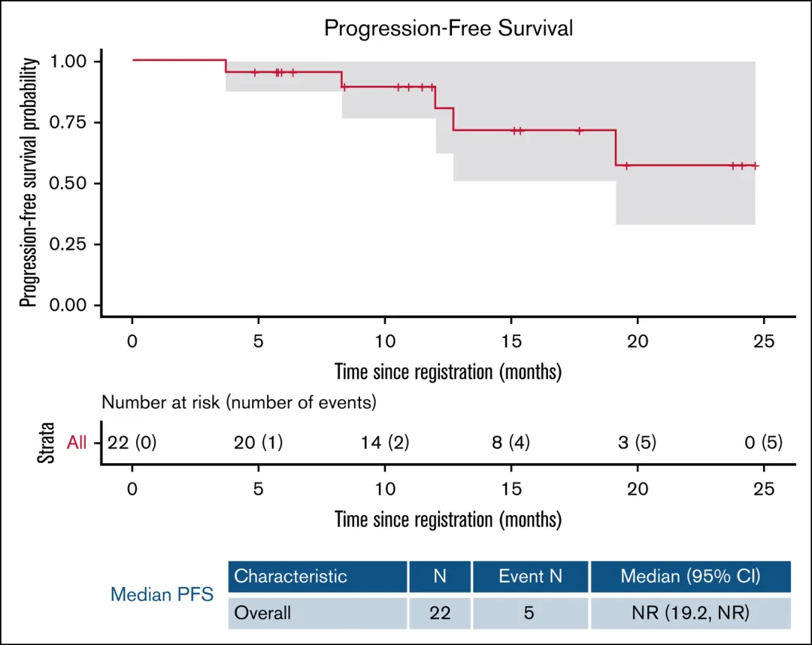Click the red All strata label
The width and height of the screenshot is (812, 645).
77,444
